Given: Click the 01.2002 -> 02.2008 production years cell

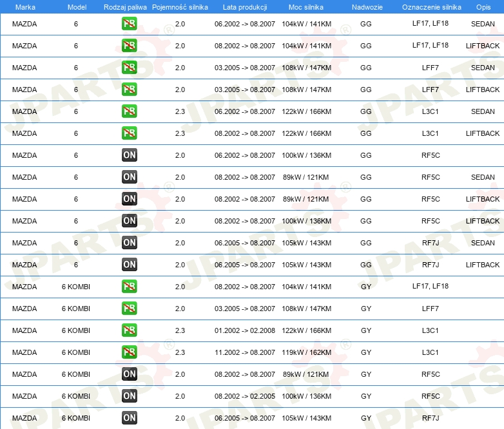Looking at the screenshot, I should coord(244,330).
